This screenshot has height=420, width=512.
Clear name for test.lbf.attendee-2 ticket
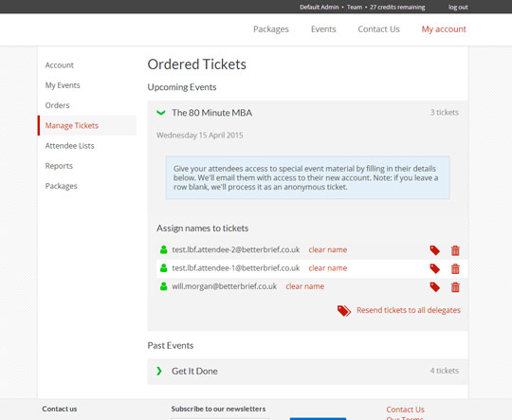(328, 250)
